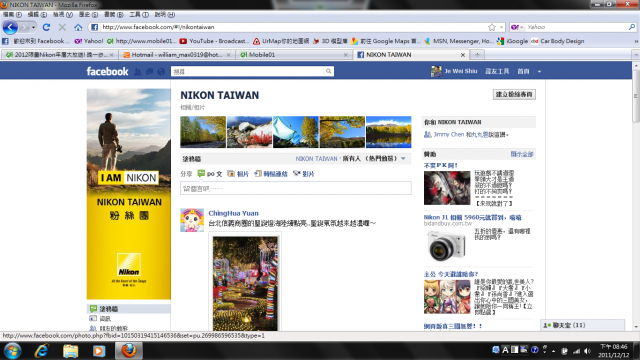This screenshot has width=640, height=360.
Task: Go to Firefox home page icon
Action: click(78, 27)
